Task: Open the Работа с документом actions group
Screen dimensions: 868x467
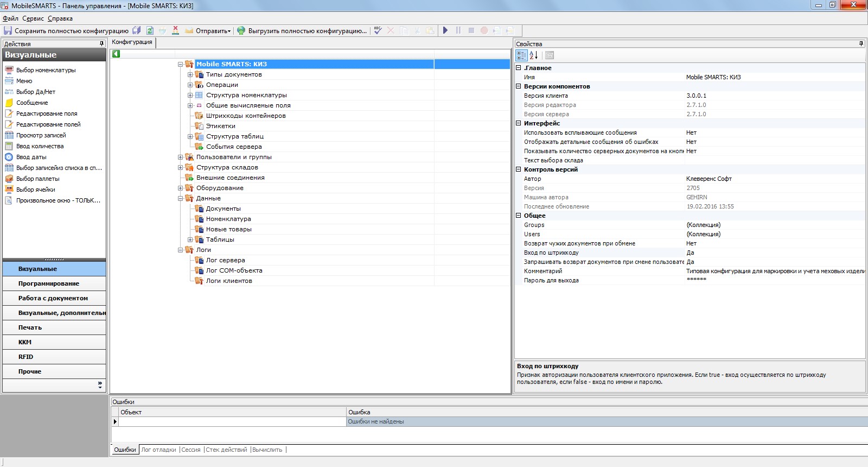Action: click(x=54, y=298)
